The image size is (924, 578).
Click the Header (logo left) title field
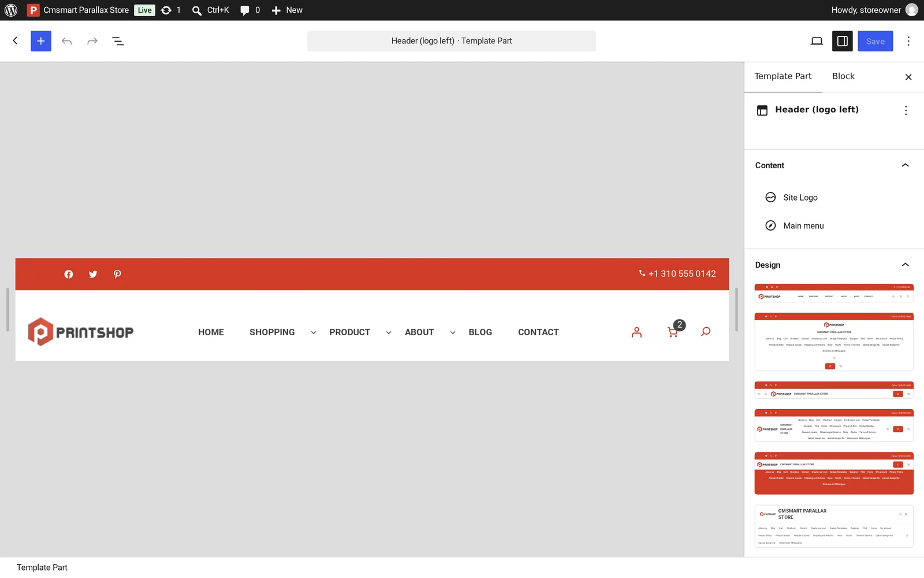coord(452,41)
